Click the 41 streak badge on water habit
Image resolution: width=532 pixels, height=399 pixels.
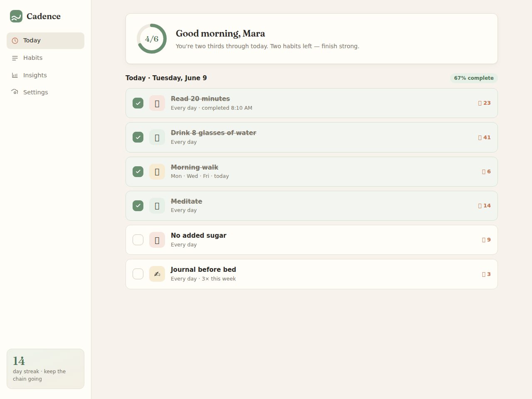point(485,137)
